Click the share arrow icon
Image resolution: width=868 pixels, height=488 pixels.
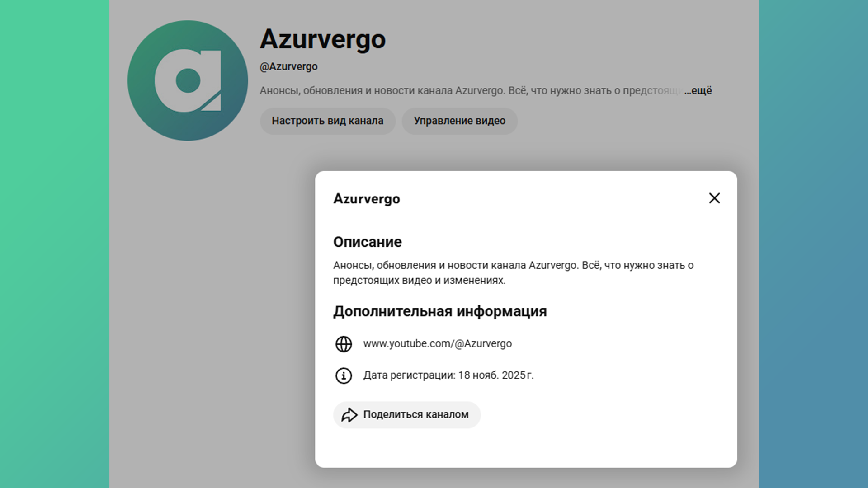point(349,415)
